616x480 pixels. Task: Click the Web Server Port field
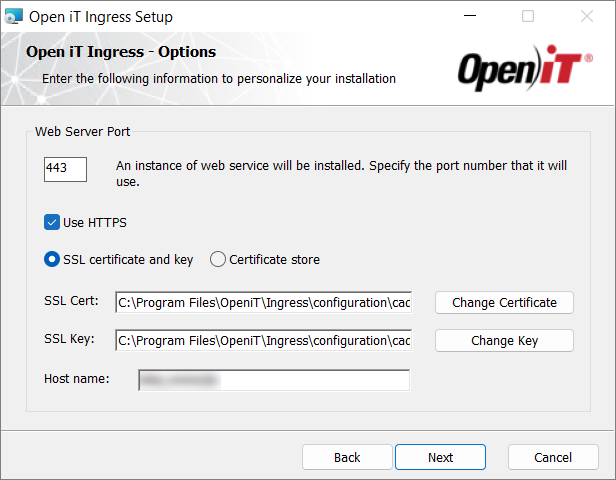pos(65,169)
